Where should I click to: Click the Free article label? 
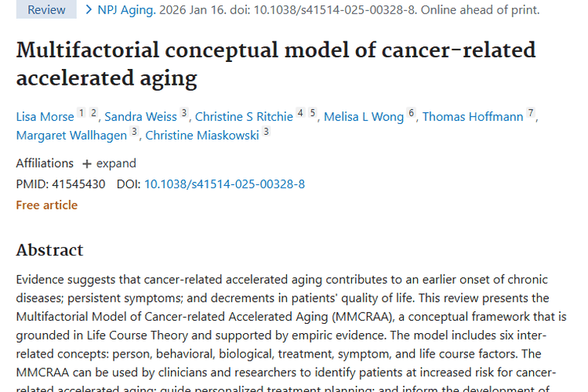47,205
